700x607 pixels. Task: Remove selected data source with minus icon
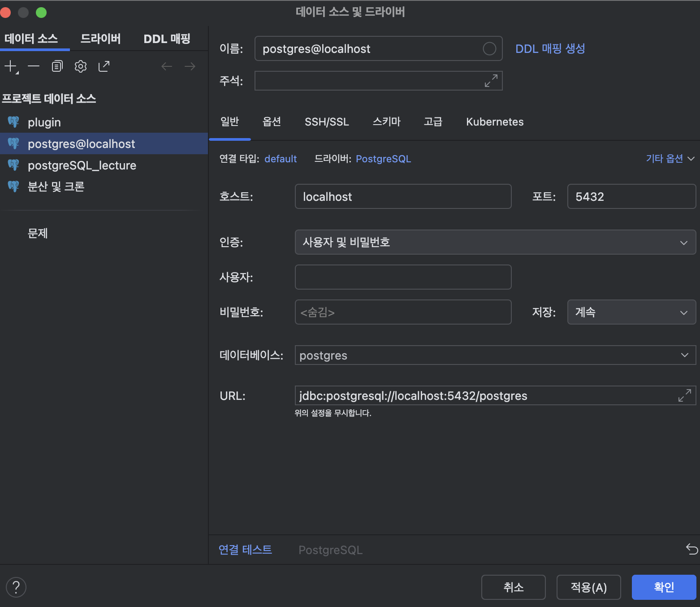click(34, 66)
